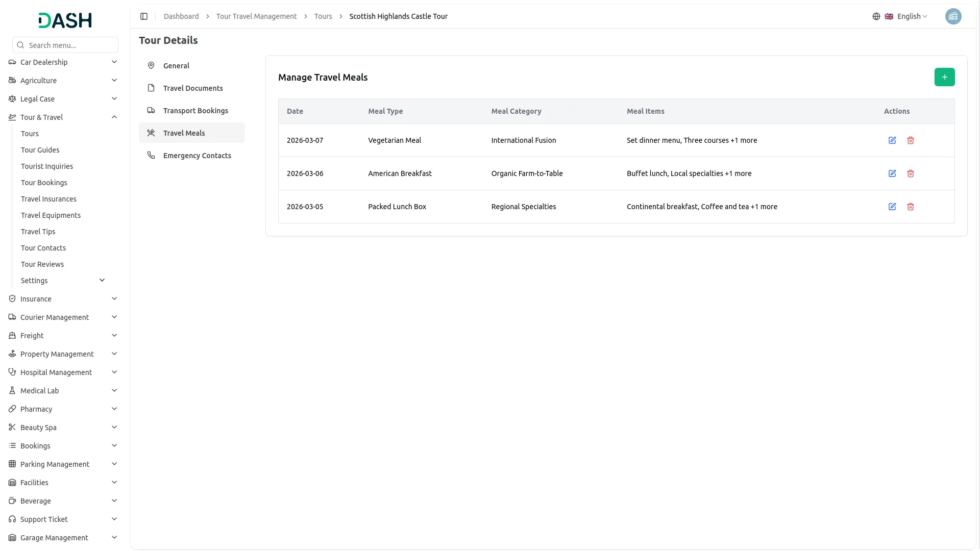Open the user avatar menu

pyautogui.click(x=953, y=16)
